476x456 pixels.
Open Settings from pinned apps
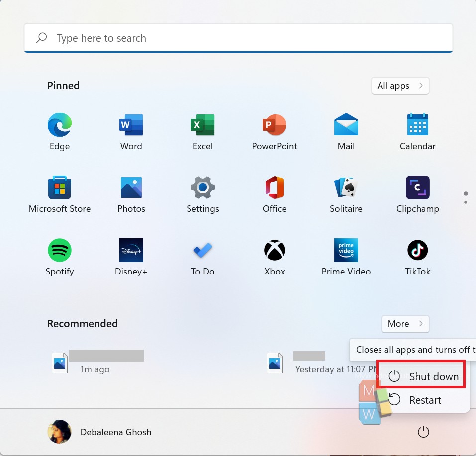(203, 194)
